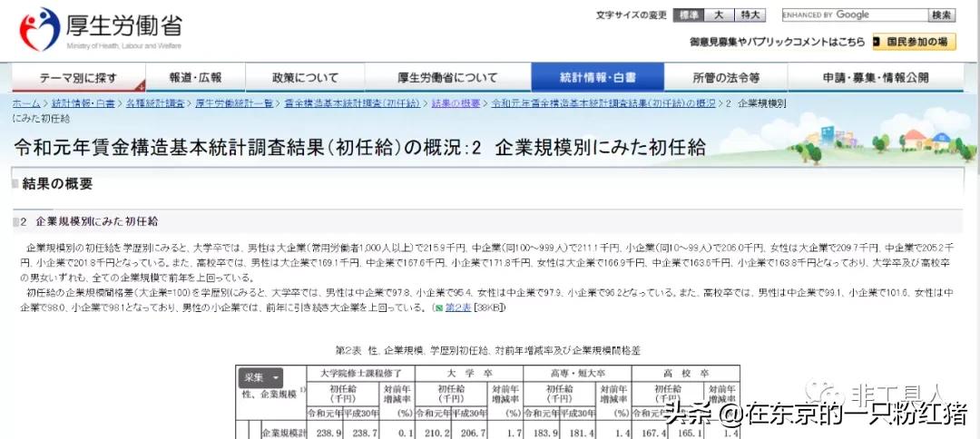
Task: Click the 検索 search button
Action: (941, 15)
